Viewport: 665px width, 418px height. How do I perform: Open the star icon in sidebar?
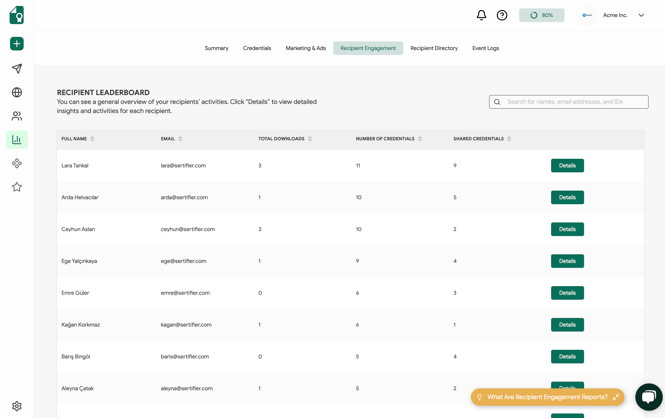(x=17, y=187)
